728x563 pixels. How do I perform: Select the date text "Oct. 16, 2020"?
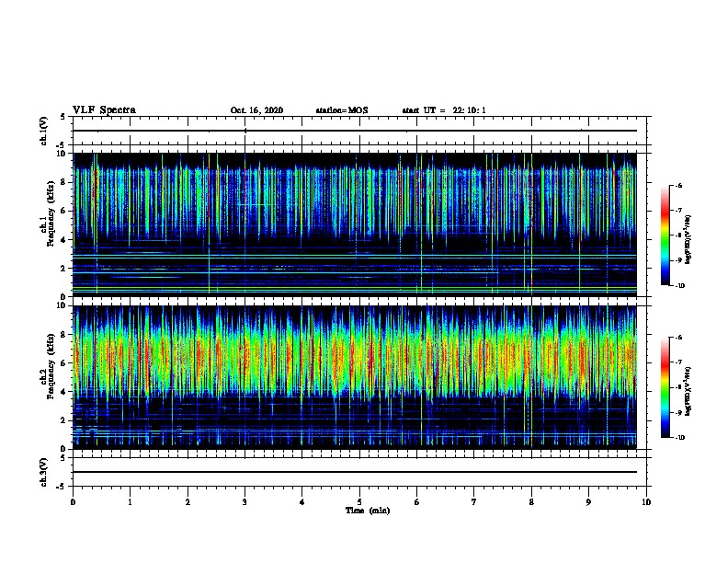point(256,110)
